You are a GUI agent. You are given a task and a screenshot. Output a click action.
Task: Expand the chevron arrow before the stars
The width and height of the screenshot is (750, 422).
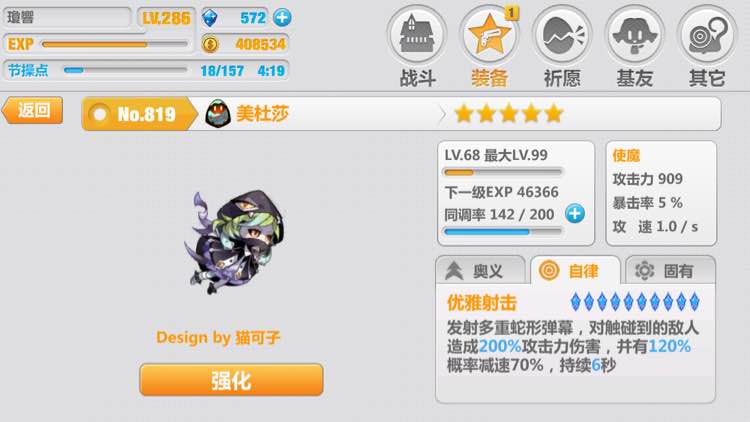pos(441,114)
